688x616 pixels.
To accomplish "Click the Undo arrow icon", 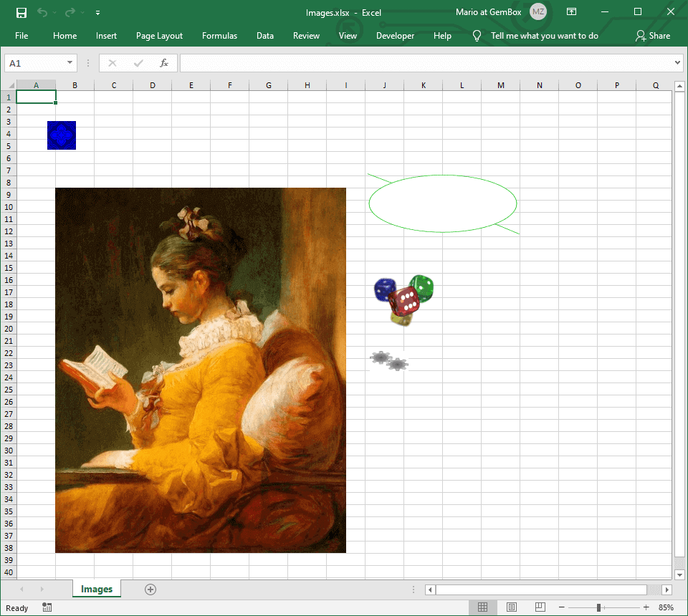I will tap(42, 12).
